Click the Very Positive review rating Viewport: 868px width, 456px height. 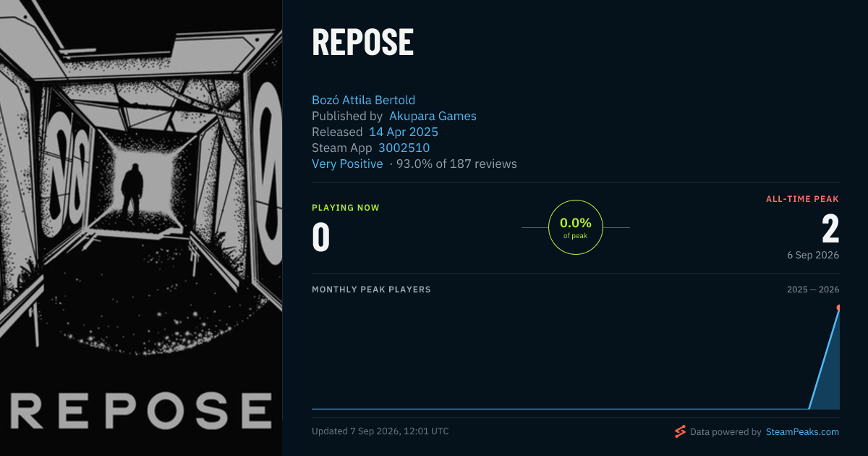pyautogui.click(x=347, y=164)
